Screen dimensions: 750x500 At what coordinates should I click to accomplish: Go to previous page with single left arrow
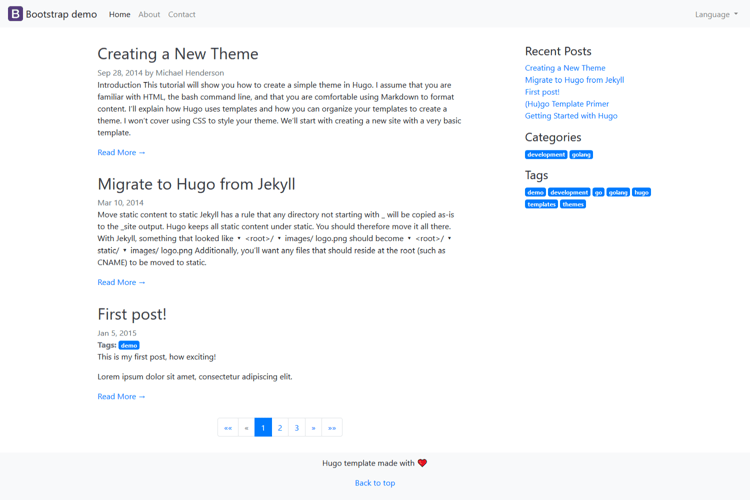point(246,428)
